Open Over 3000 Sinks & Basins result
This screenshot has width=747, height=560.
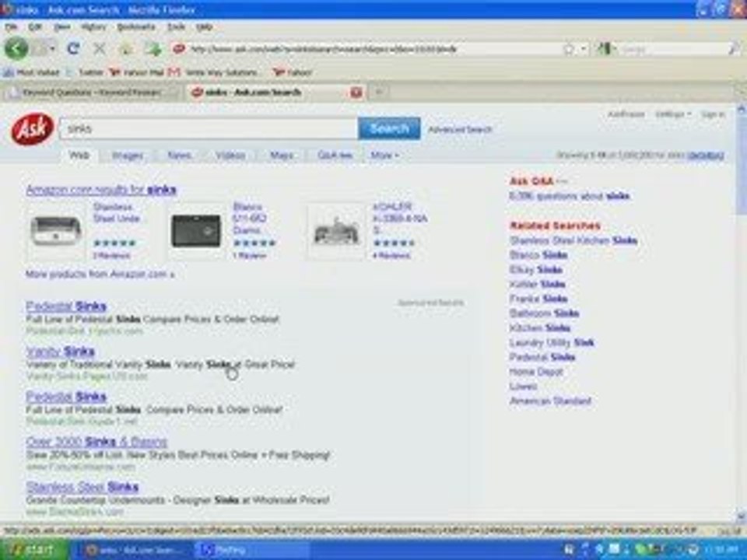[x=96, y=442]
